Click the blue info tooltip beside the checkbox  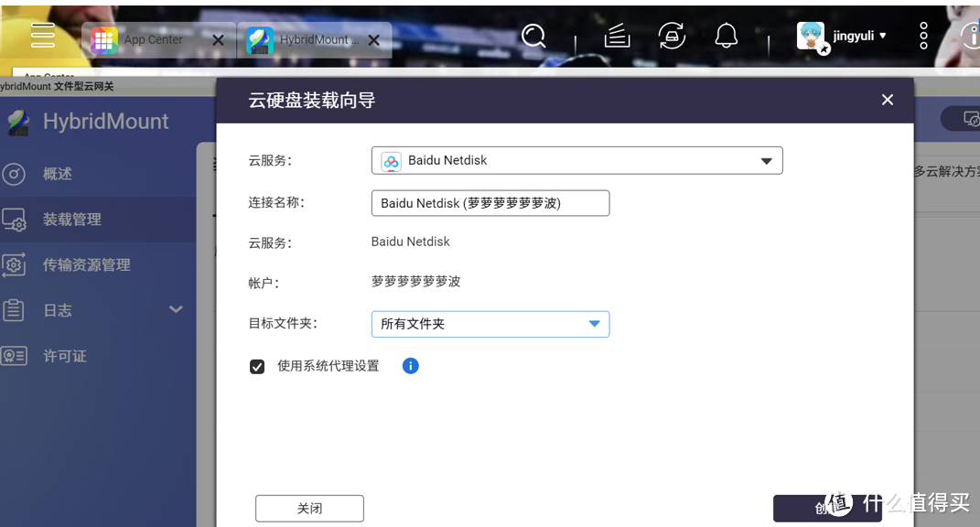tap(410, 366)
